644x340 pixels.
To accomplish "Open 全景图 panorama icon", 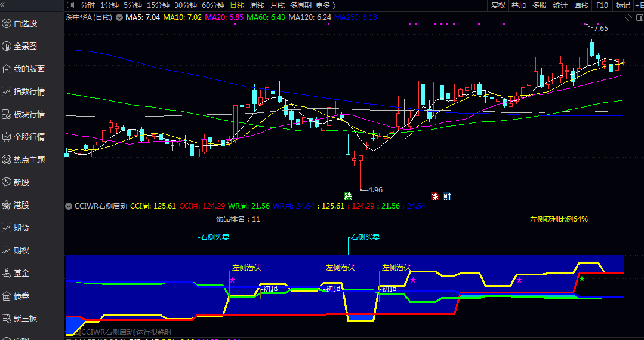I will [7, 46].
